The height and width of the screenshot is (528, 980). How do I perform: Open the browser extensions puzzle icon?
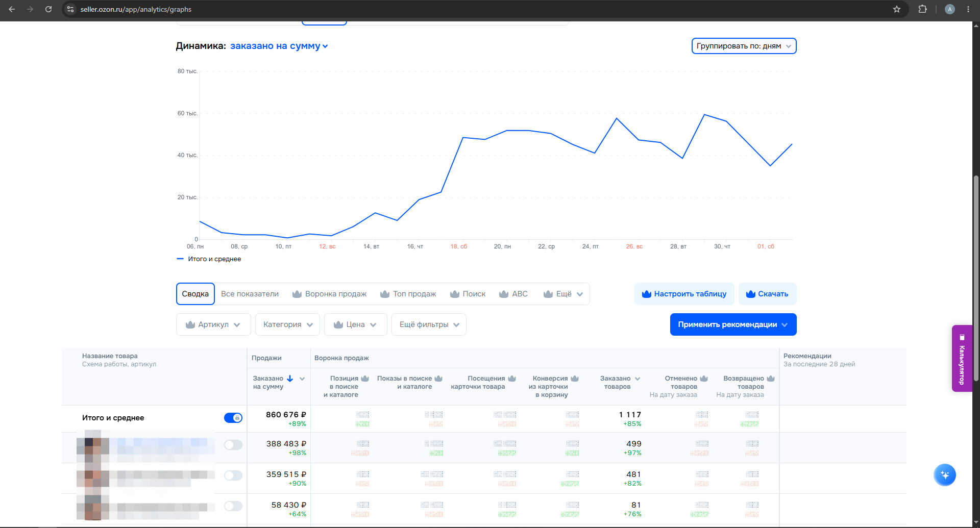(922, 9)
